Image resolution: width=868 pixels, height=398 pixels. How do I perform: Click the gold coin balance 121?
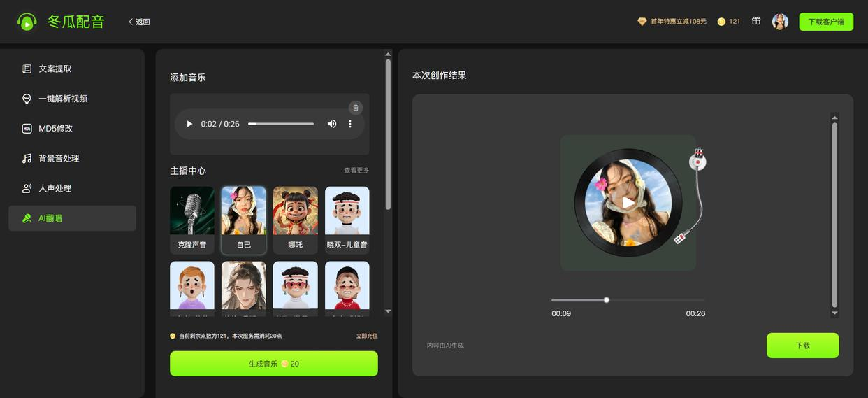[x=728, y=22]
